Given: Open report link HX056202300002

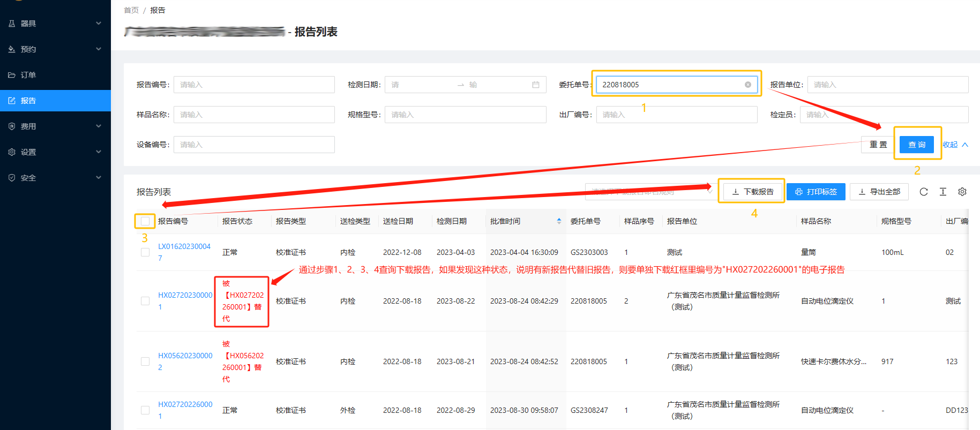Looking at the screenshot, I should (x=185, y=356).
